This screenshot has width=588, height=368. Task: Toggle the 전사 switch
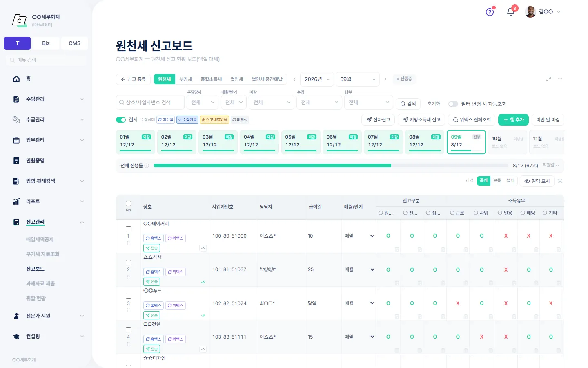[x=121, y=120]
